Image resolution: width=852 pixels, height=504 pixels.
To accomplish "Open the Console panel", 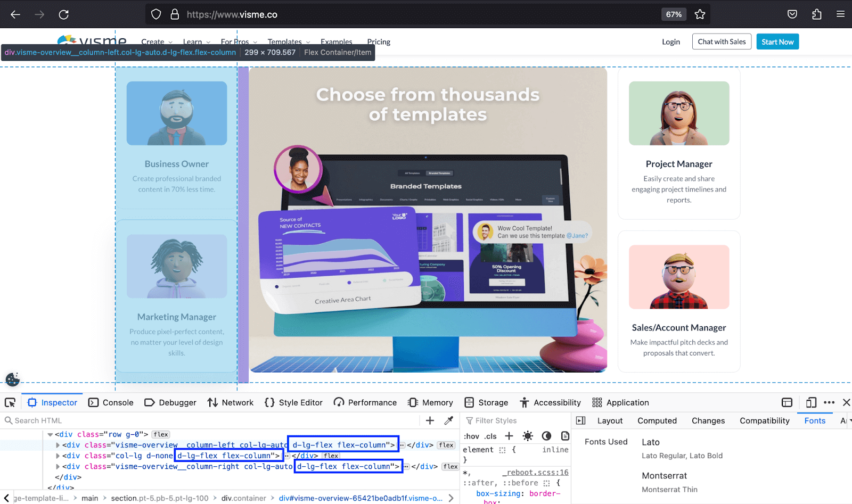I will (x=111, y=402).
